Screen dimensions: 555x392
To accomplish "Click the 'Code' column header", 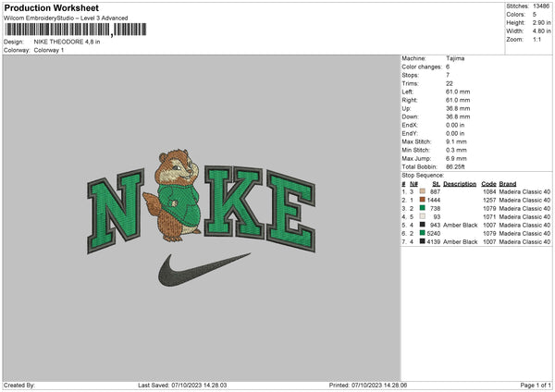I will click(488, 184).
